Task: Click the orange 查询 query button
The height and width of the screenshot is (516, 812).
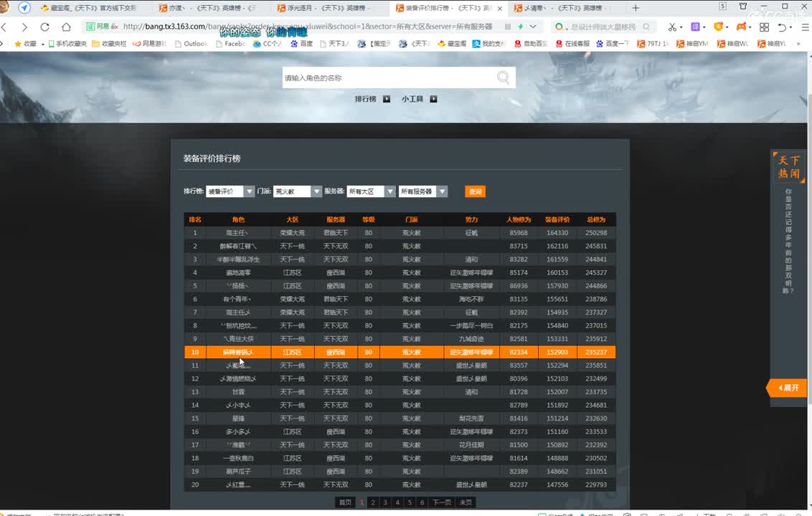Action: pos(475,191)
